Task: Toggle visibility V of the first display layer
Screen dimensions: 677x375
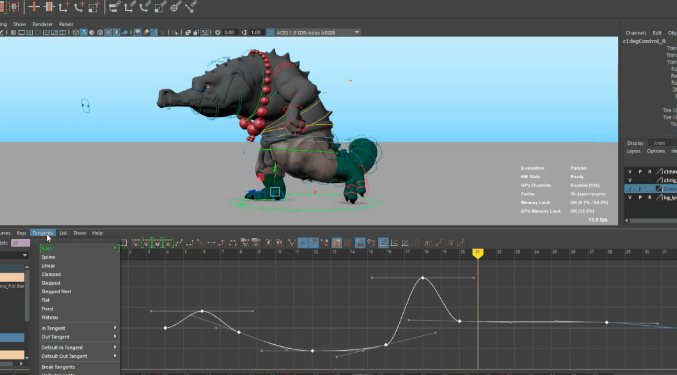Action: pyautogui.click(x=630, y=172)
